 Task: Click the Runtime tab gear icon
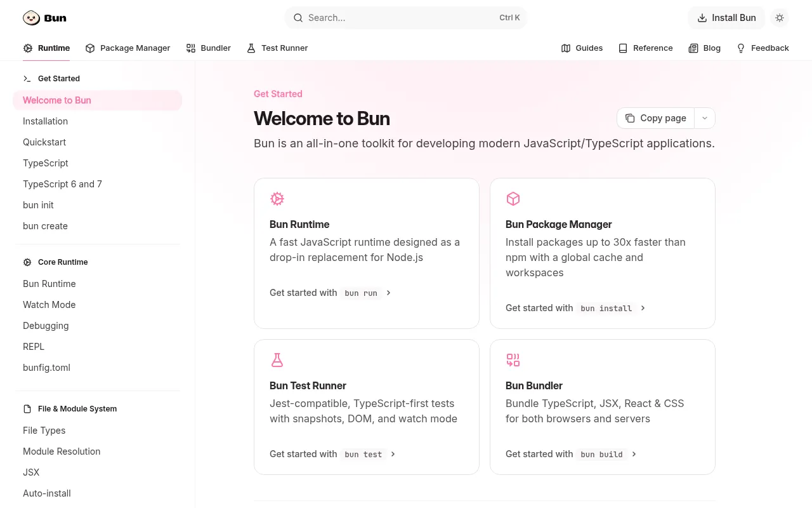28,48
